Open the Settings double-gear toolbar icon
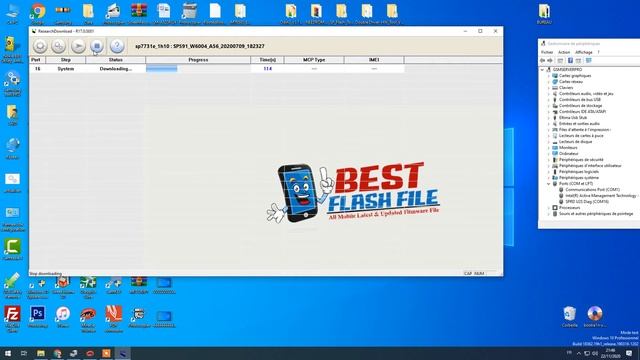 point(59,46)
